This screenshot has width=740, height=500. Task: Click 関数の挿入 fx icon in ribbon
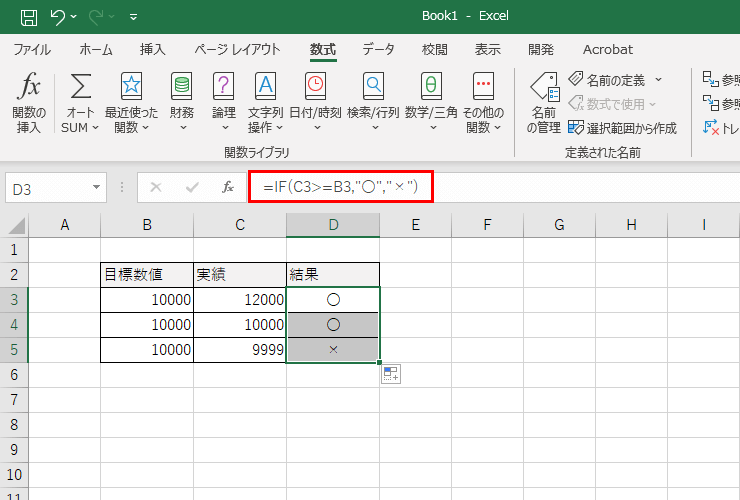tap(29, 85)
